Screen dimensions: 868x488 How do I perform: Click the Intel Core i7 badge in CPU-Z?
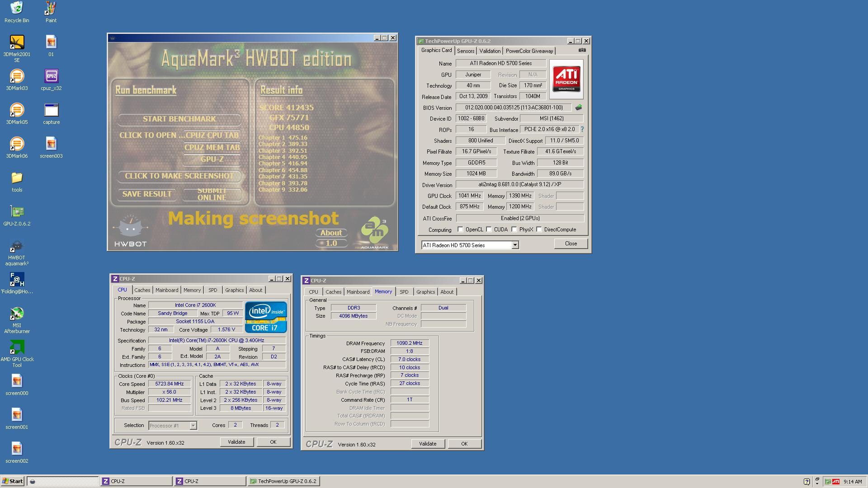[265, 317]
